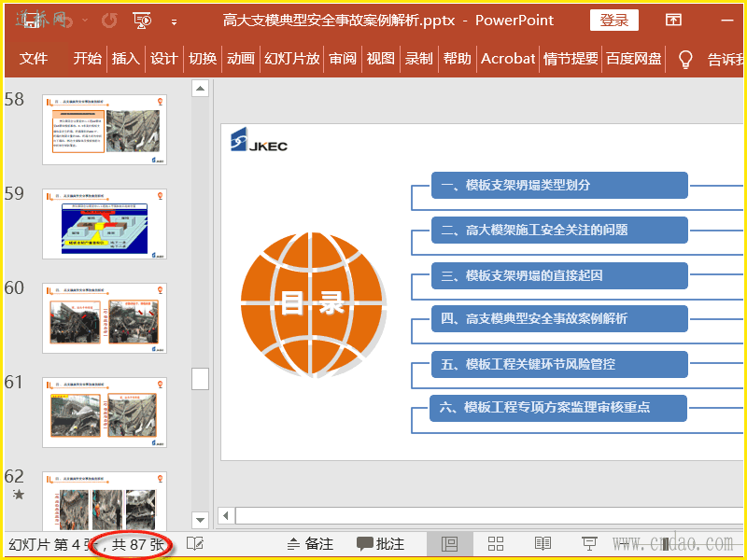This screenshot has width=747, height=560.
Task: Select slide 62 thumbnail
Action: [x=105, y=501]
